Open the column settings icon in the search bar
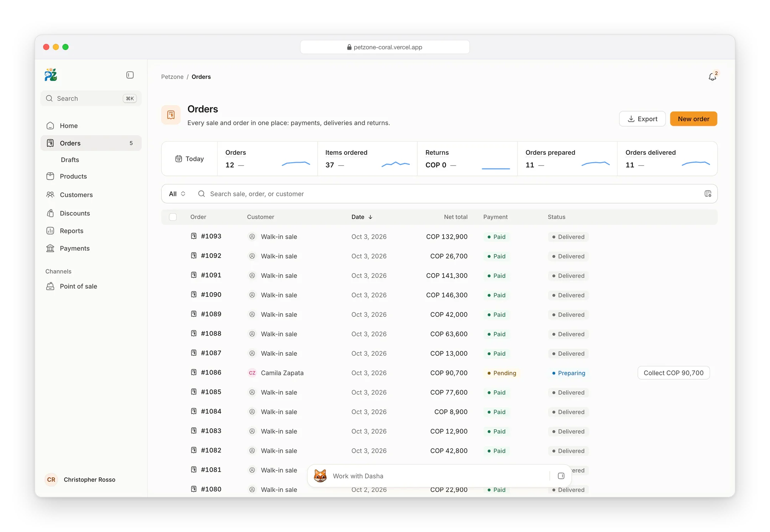 point(708,194)
